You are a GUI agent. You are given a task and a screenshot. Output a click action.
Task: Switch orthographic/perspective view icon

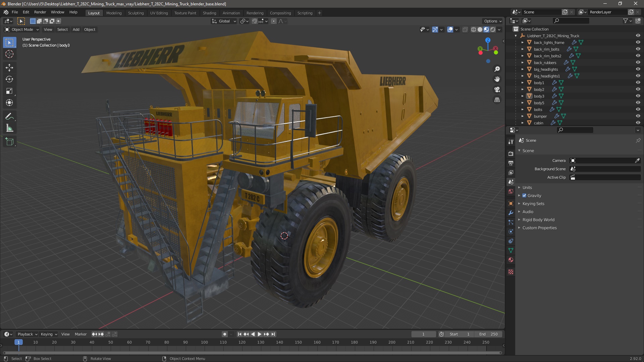click(497, 100)
